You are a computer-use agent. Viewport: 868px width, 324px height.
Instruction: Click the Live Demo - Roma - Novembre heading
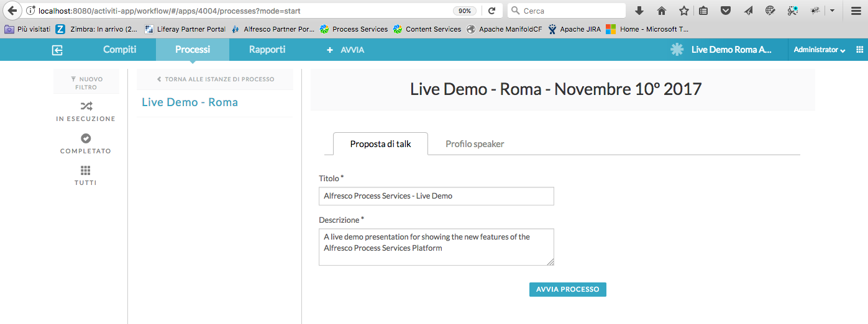pyautogui.click(x=556, y=89)
